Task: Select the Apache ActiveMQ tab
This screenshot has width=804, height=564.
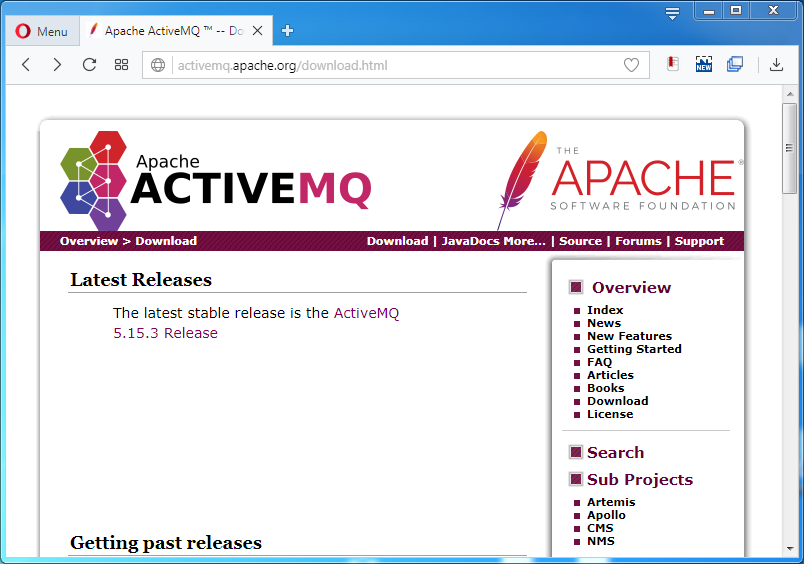Action: (x=175, y=31)
